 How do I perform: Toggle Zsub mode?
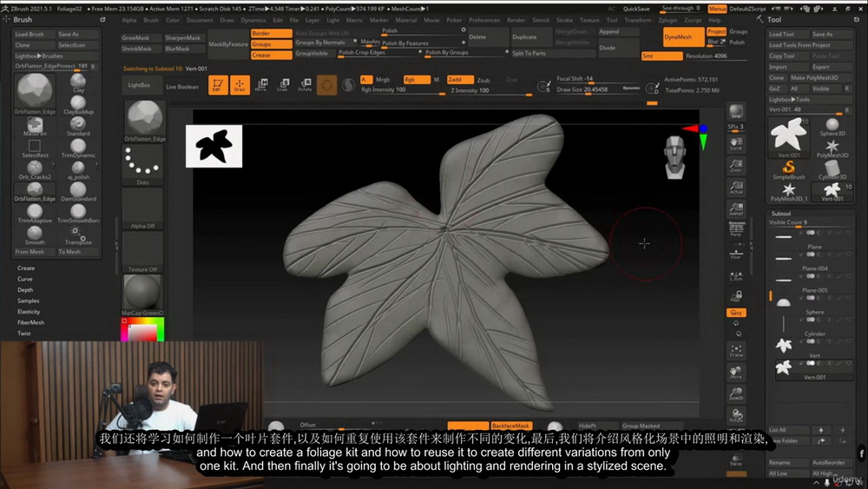click(483, 80)
